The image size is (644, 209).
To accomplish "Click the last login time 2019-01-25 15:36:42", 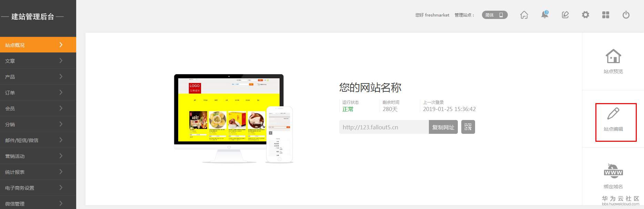I will (449, 109).
